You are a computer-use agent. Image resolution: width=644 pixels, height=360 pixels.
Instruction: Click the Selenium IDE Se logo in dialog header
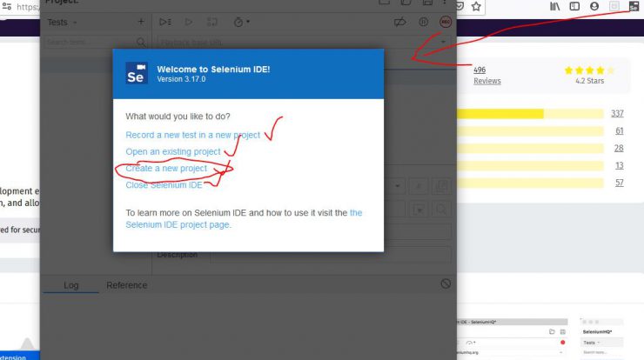[x=137, y=73]
